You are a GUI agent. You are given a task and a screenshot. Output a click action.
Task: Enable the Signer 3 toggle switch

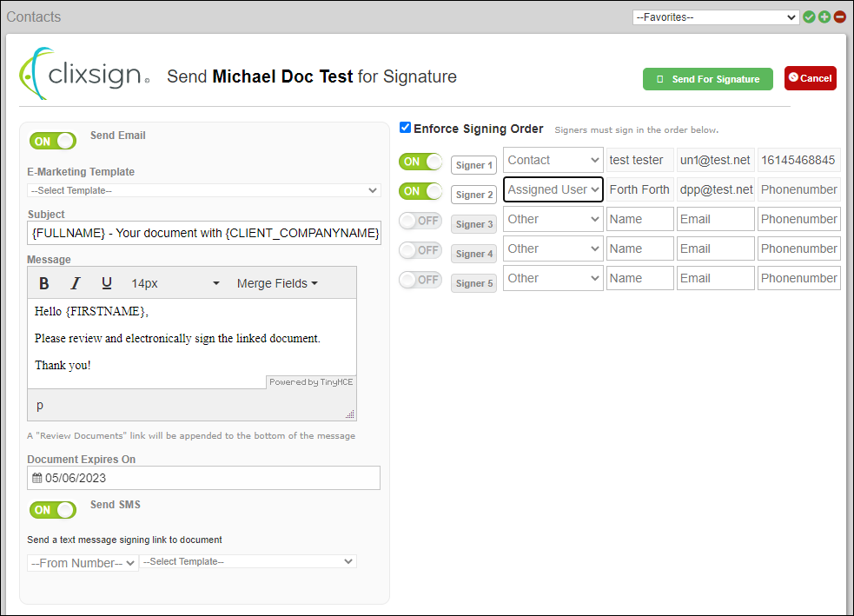pyautogui.click(x=420, y=221)
